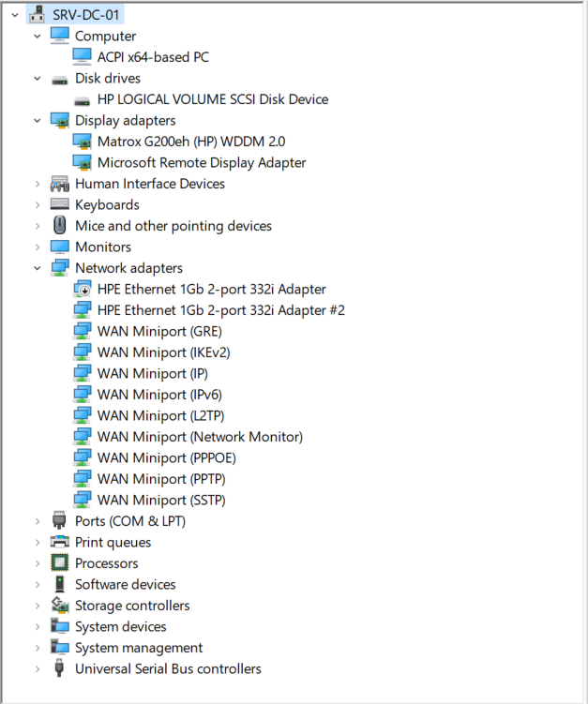Click the Matrox G200eh adapter icon
Viewport: 588px width, 704px height.
82,142
